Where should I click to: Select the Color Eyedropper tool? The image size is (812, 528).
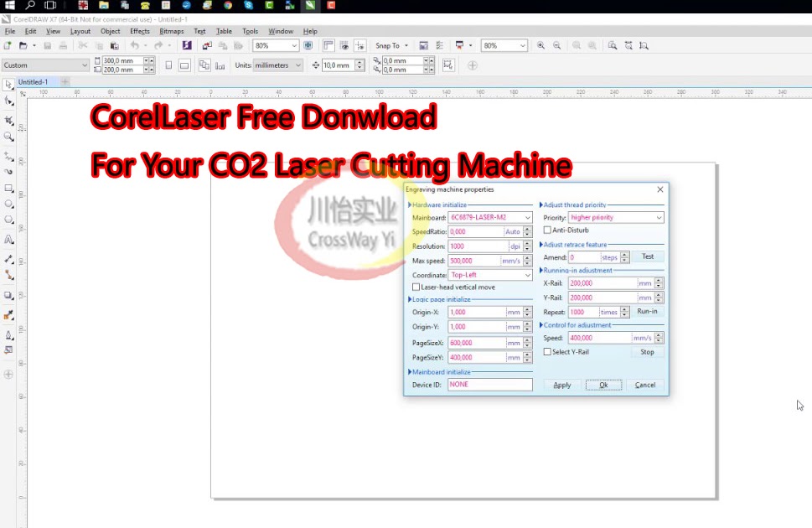[8, 315]
